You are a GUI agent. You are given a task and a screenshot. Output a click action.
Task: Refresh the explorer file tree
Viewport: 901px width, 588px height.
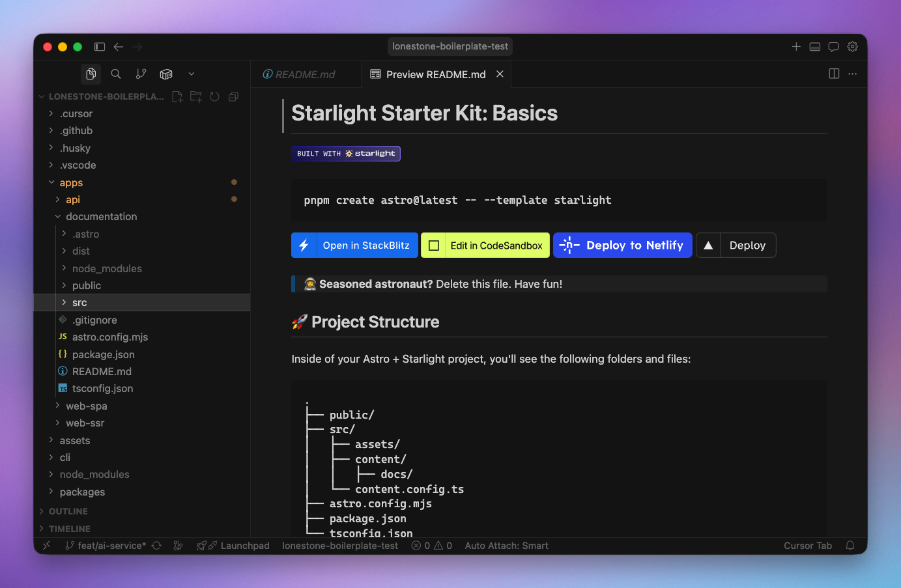[x=214, y=97]
